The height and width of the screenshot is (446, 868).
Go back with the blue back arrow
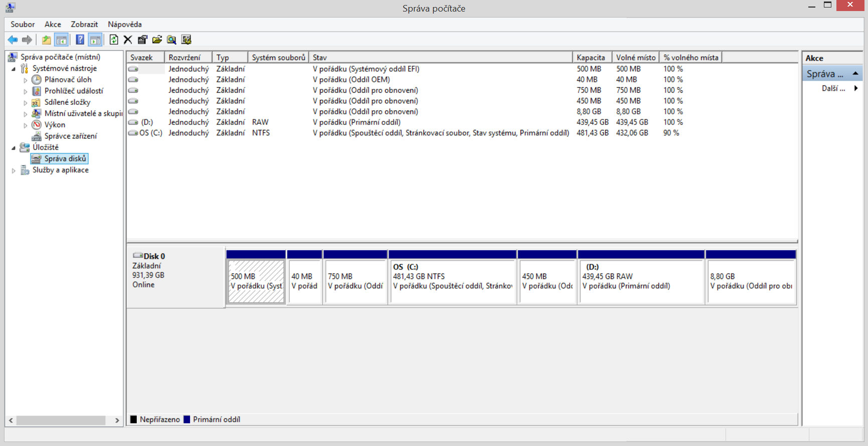(13, 40)
